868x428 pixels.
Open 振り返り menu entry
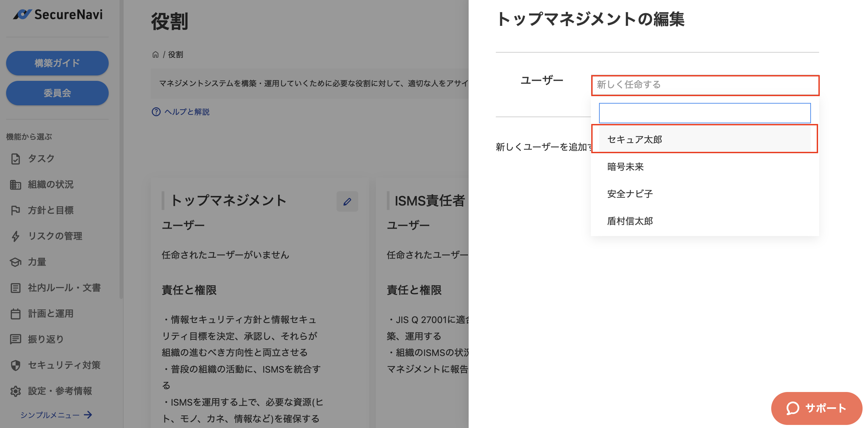(x=46, y=339)
